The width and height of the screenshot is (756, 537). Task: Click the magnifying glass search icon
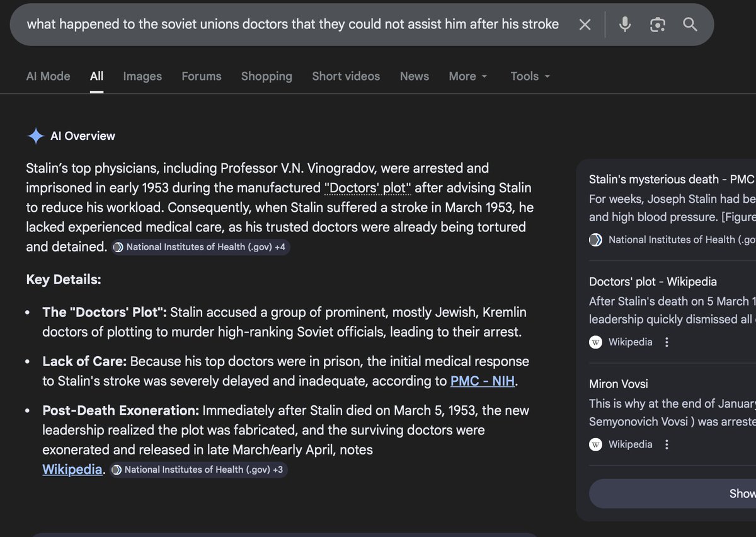pyautogui.click(x=690, y=25)
